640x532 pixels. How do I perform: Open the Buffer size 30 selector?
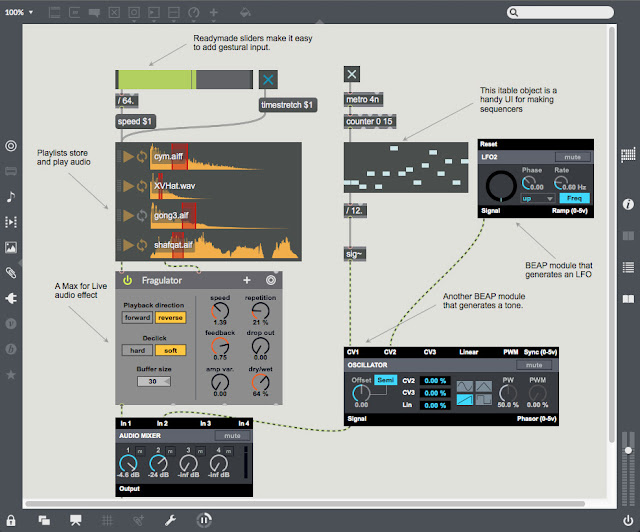pyautogui.click(x=154, y=381)
